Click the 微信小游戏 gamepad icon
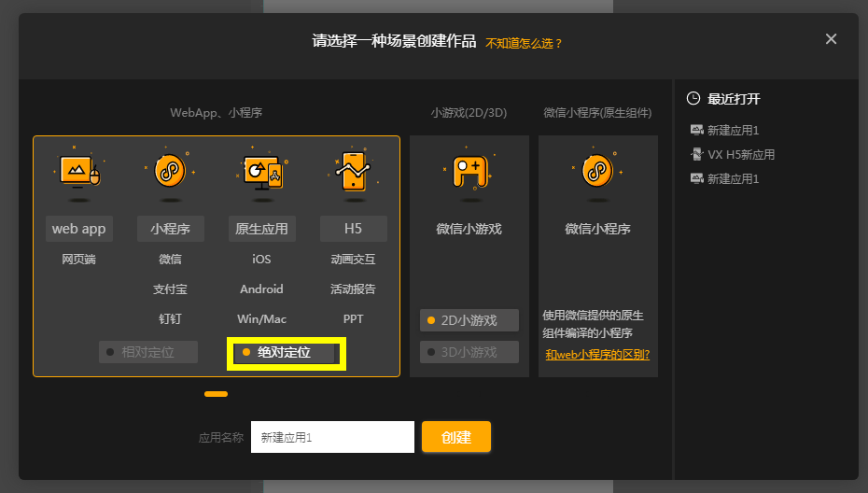Viewport: 868px width, 493px height. point(469,171)
